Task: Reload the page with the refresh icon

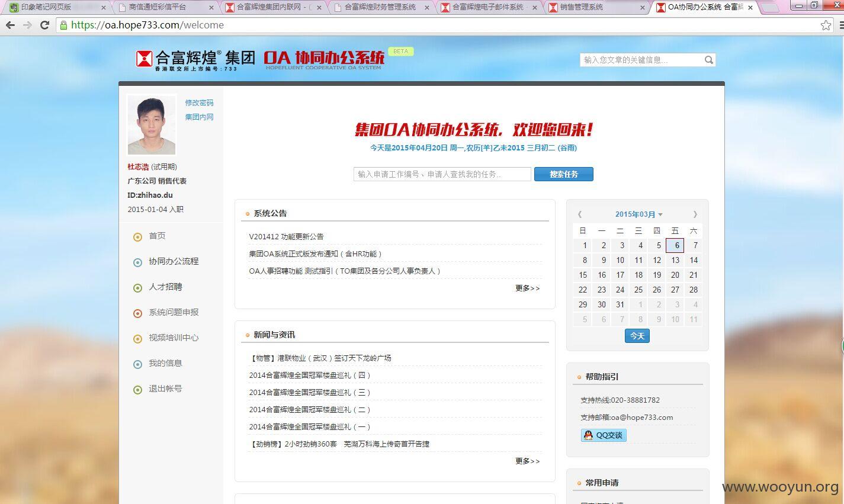Action: coord(44,25)
